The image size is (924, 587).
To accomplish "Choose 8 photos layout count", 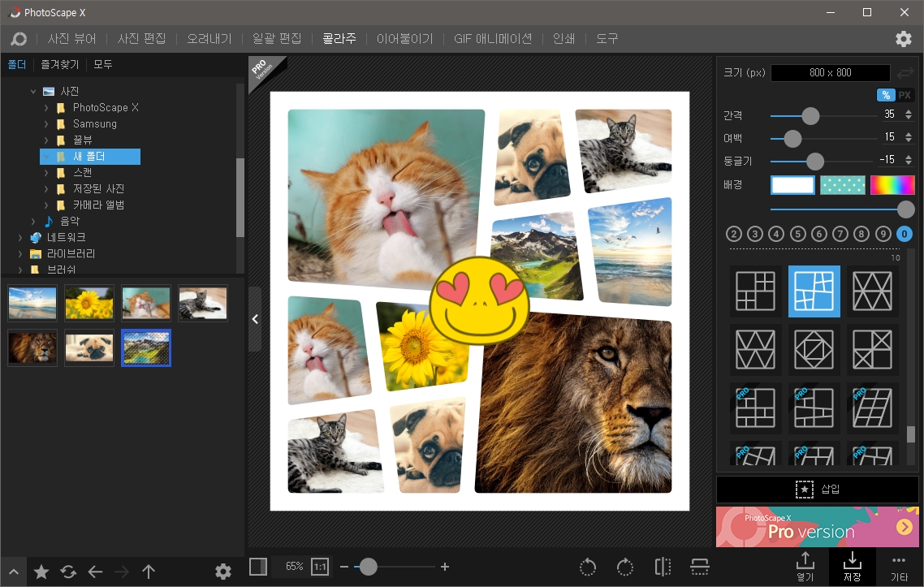I will (861, 234).
